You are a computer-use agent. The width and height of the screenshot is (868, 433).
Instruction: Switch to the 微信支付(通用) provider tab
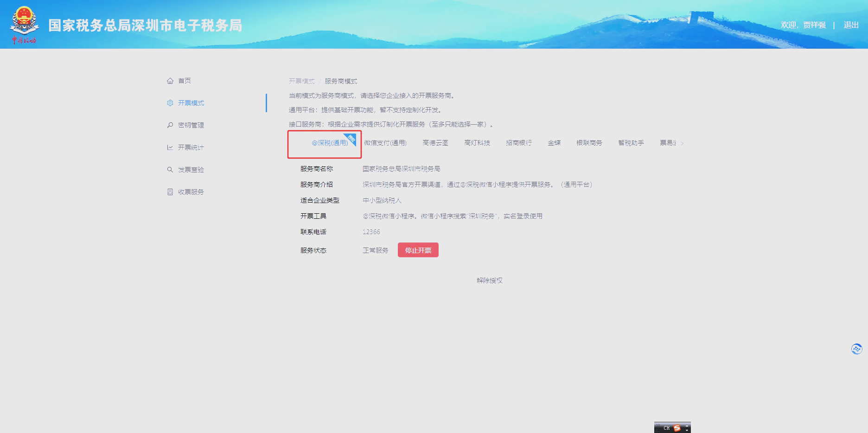[386, 143]
